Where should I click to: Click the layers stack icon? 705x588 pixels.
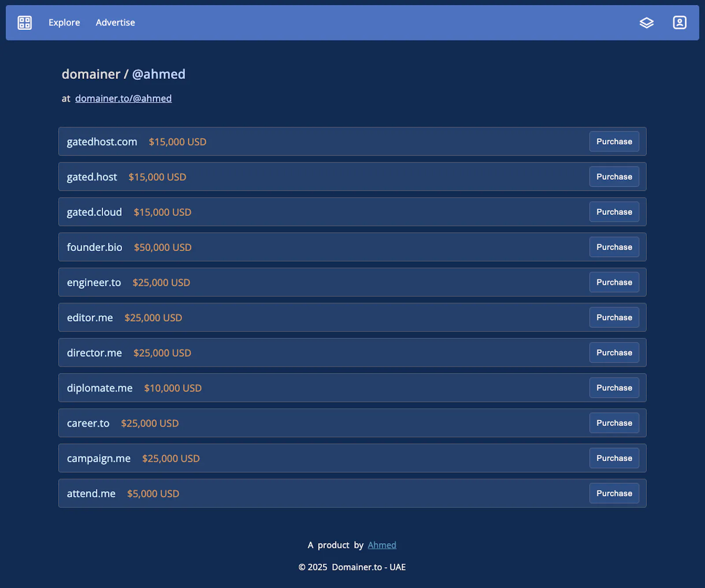click(x=646, y=22)
